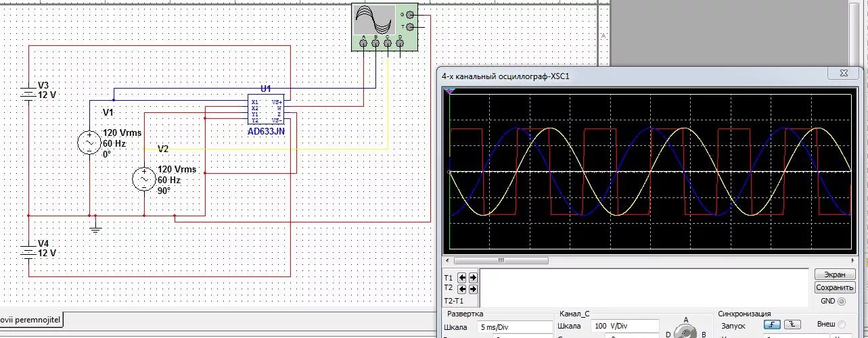868x338 pixels.
Task: Click terminal C of the oscilloscope component
Action: point(388,44)
